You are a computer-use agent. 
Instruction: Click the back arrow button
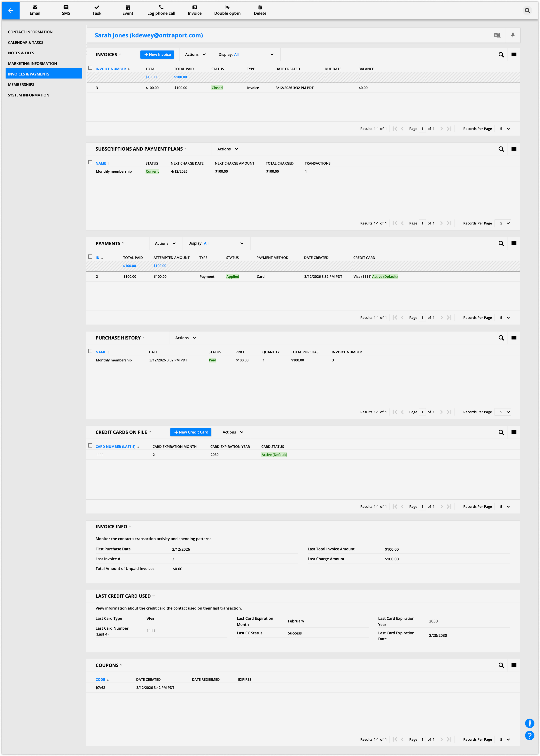tap(11, 10)
